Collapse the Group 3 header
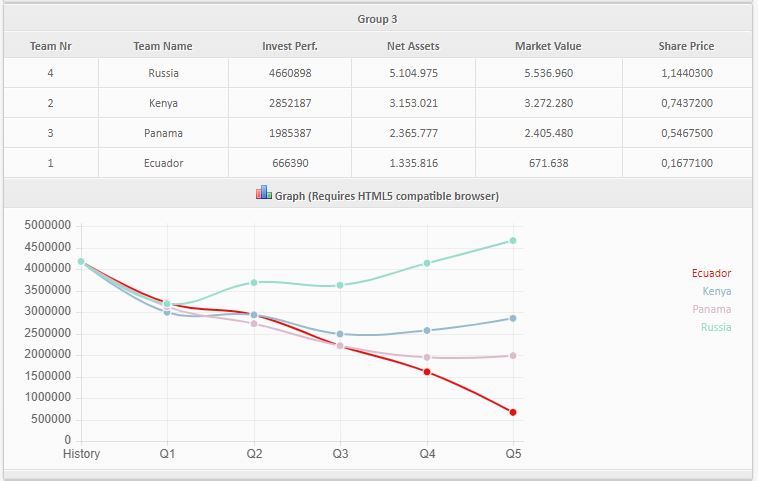The width and height of the screenshot is (758, 481). (x=378, y=19)
